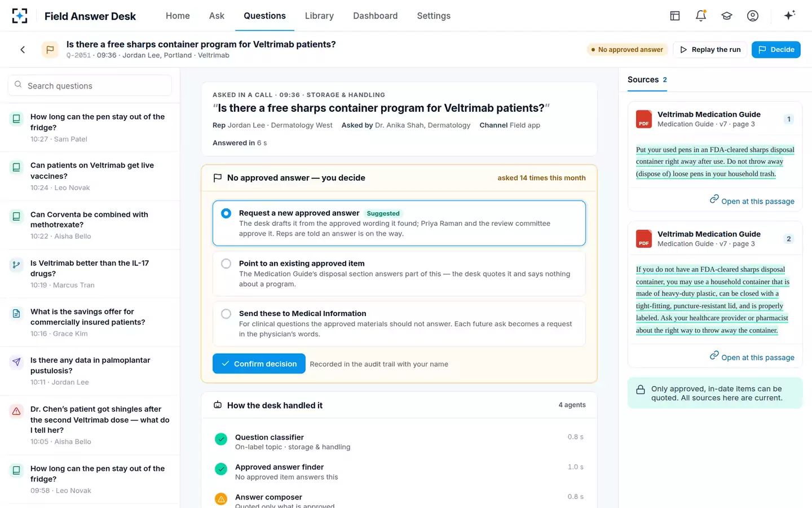Select Point to an existing approved item option
This screenshot has width=812, height=508.
point(399,273)
